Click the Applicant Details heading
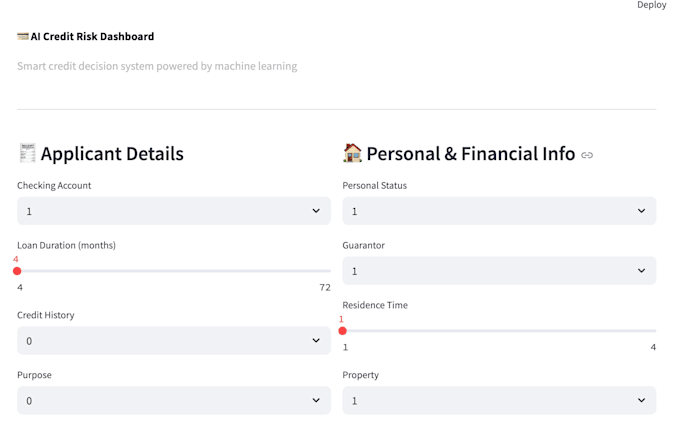The image size is (680, 427). point(112,154)
